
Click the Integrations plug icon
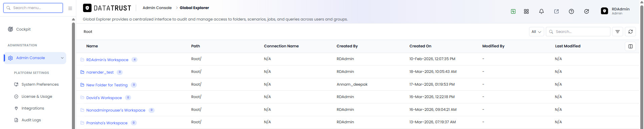(x=16, y=108)
